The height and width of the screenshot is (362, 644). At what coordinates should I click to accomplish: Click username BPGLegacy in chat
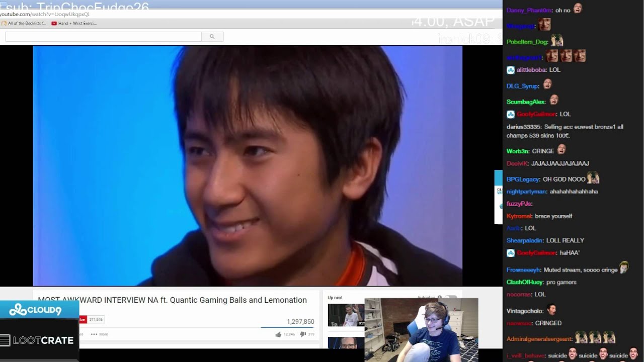coord(523,179)
